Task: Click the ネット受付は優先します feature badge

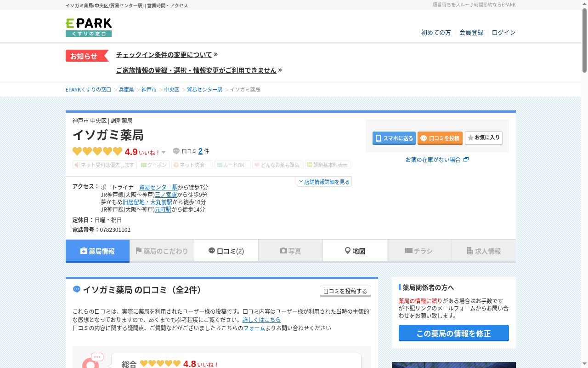Action: pos(105,165)
